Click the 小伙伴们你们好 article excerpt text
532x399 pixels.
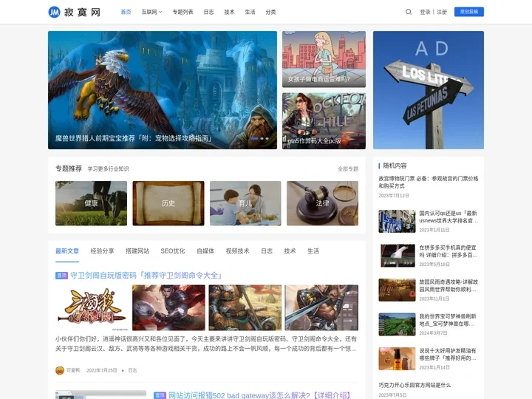point(206,344)
